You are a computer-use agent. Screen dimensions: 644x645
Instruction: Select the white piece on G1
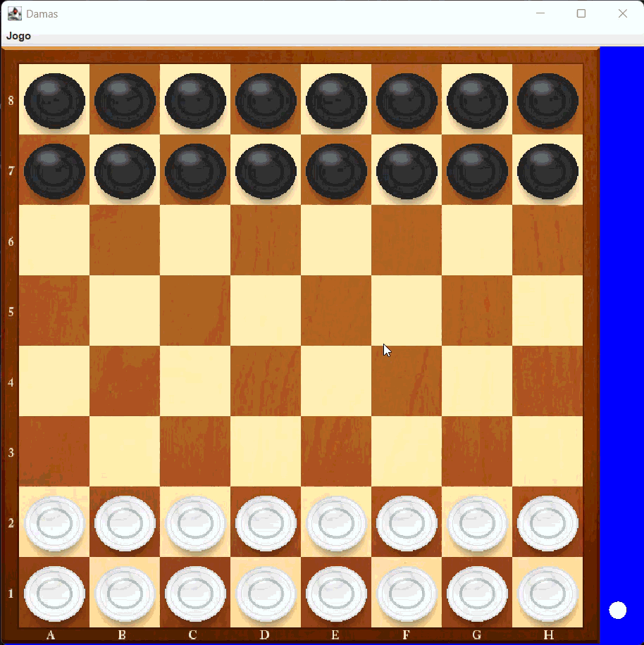[477, 593]
